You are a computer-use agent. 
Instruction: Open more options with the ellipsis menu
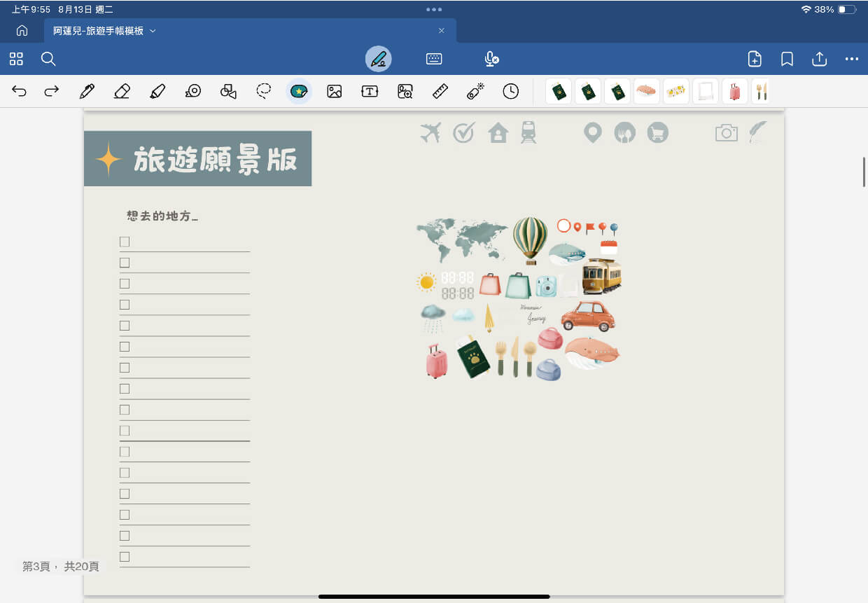pyautogui.click(x=851, y=59)
